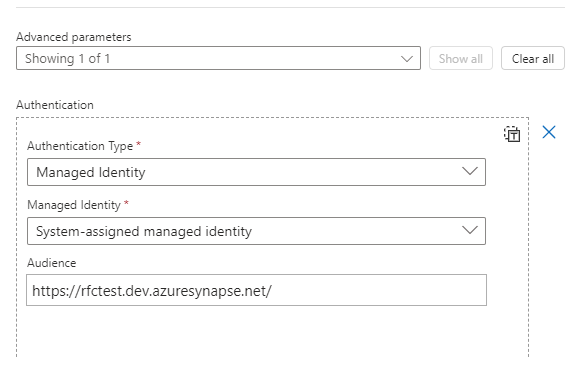Click the Advanced parameters label
This screenshot has width=576, height=372.
(73, 37)
